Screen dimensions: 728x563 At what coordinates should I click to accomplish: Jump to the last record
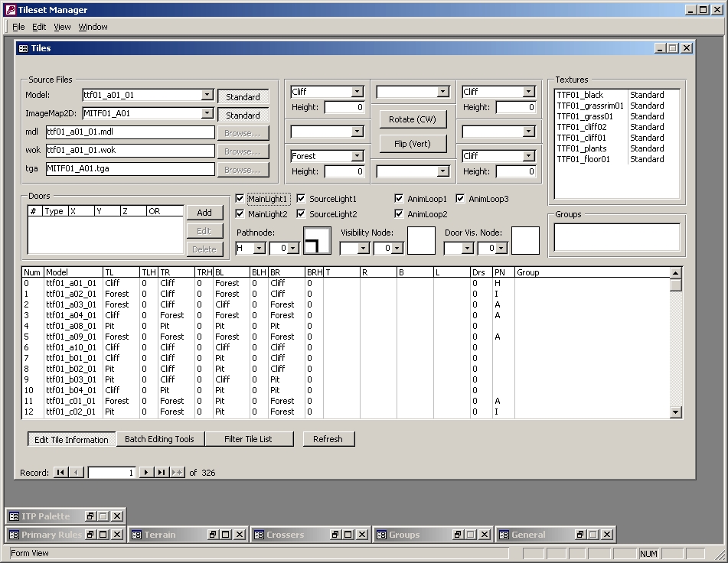point(162,473)
